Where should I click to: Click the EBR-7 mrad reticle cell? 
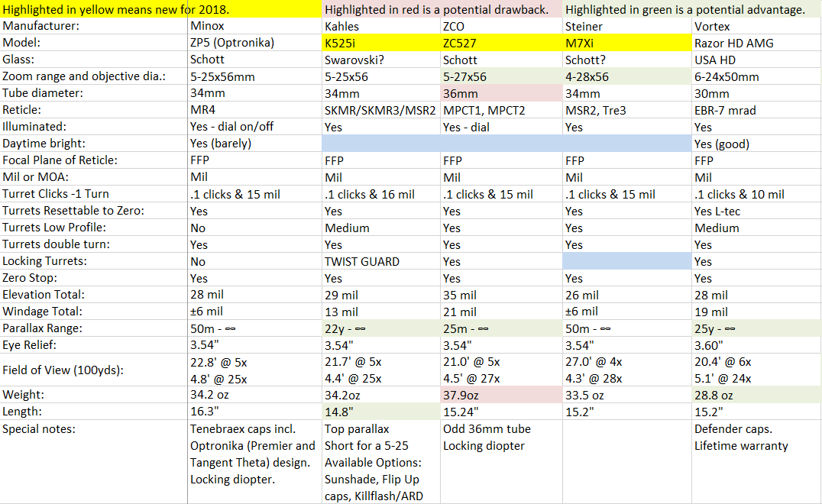coord(756,110)
